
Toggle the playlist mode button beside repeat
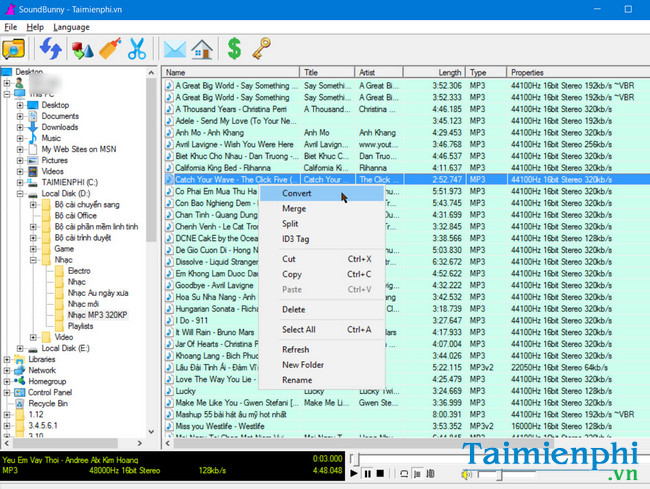pyautogui.click(x=417, y=473)
